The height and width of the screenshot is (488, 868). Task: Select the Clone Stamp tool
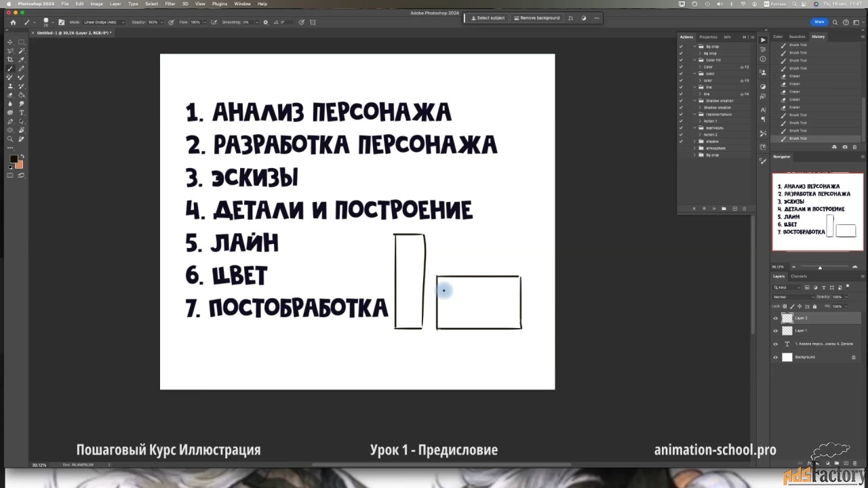(10, 86)
